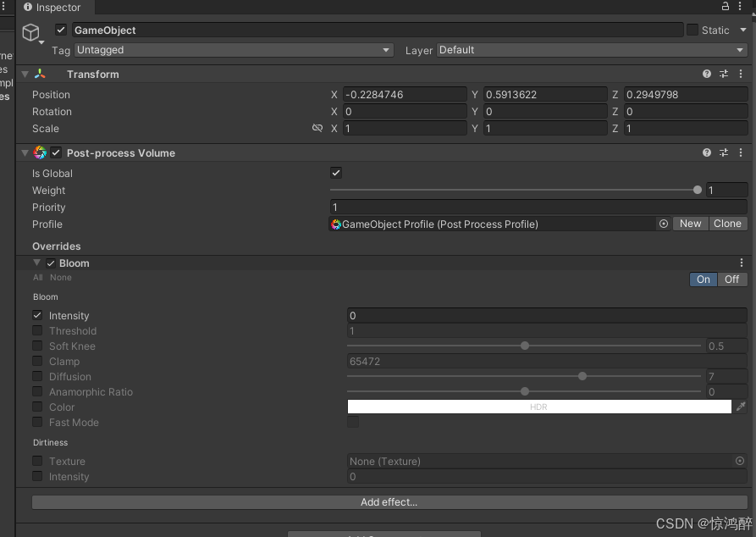
Task: Click Clone profile button
Action: (727, 224)
